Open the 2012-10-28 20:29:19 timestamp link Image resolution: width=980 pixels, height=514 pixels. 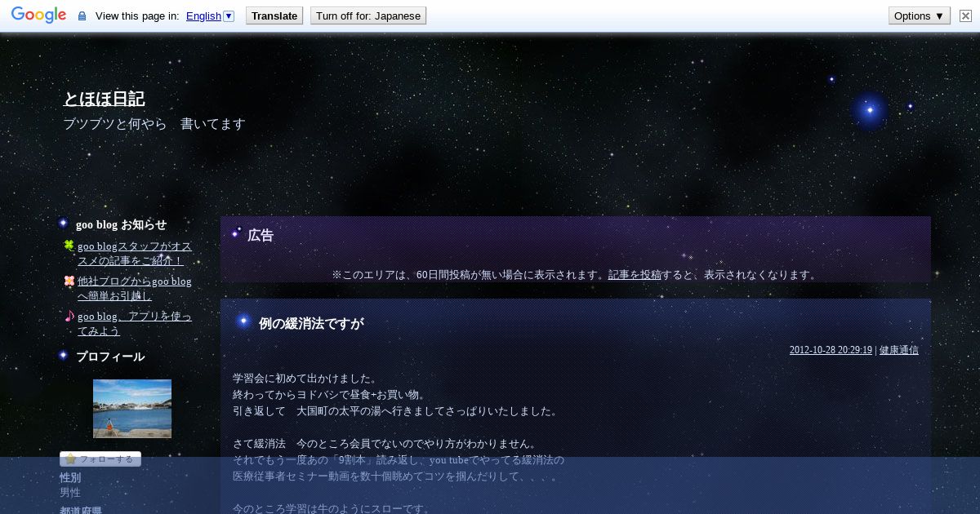pos(831,350)
